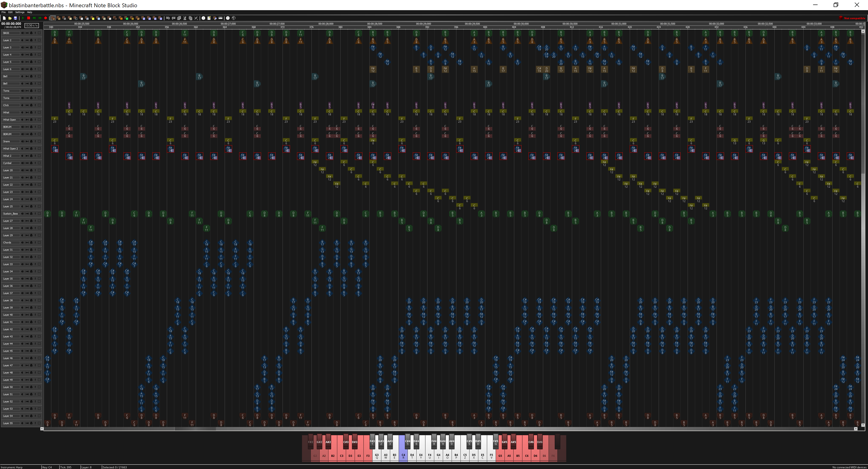Open the Settings menu

(19, 12)
